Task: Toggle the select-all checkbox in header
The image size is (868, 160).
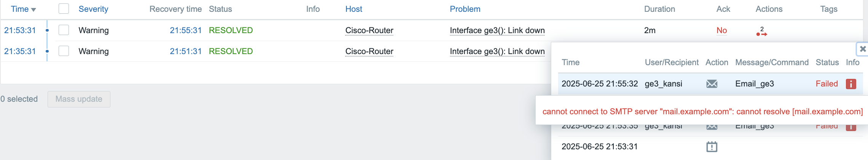Action: [64, 9]
